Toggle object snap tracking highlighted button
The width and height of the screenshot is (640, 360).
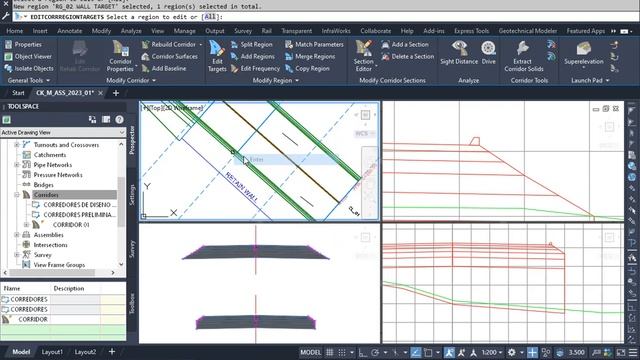(x=416, y=352)
